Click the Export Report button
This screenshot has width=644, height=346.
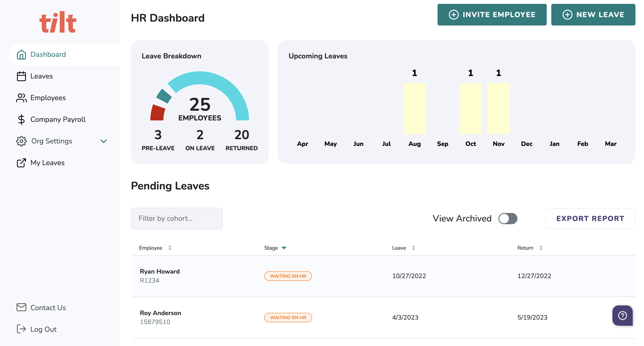point(590,219)
